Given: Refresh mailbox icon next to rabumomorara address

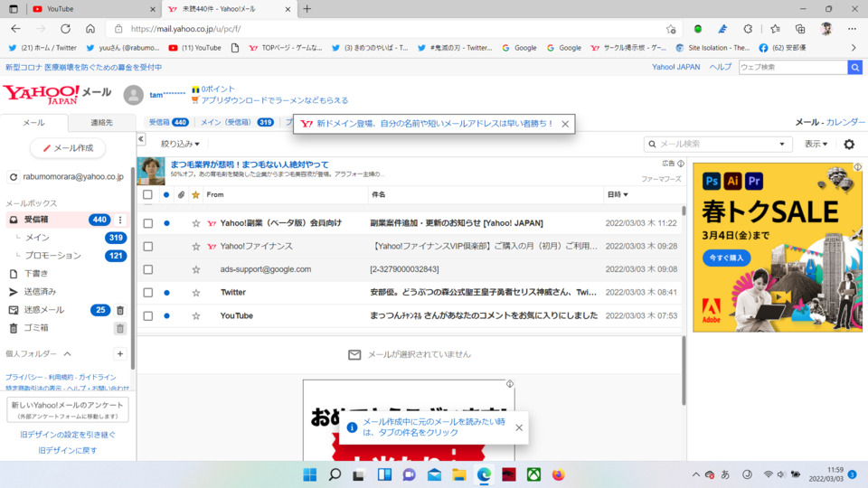Looking at the screenshot, I should 14,177.
